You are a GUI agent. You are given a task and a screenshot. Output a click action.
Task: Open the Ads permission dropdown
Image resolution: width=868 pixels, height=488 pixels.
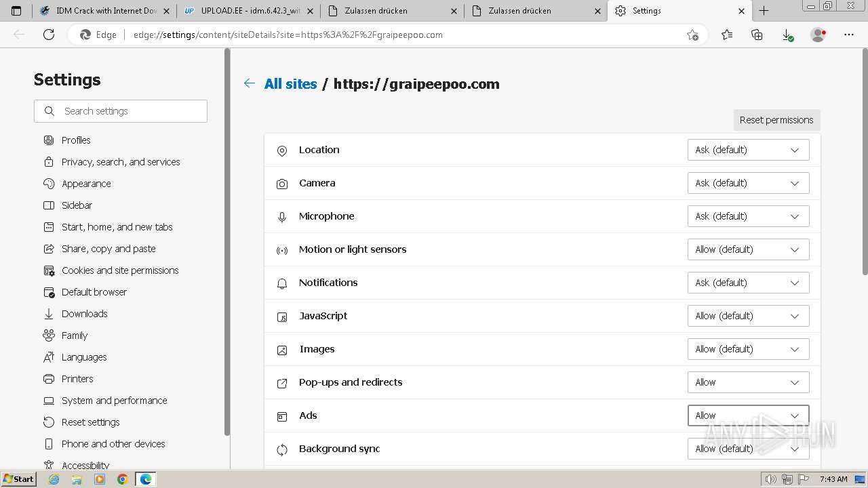pos(748,415)
